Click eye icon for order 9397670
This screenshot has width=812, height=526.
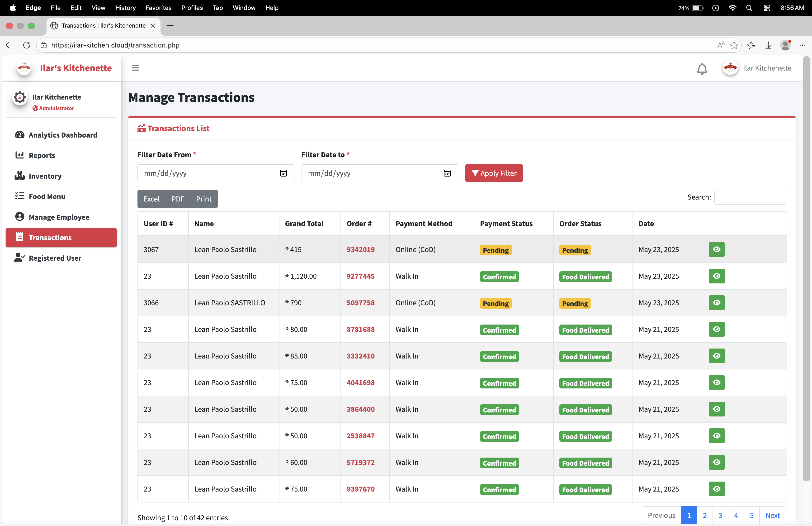pyautogui.click(x=716, y=489)
